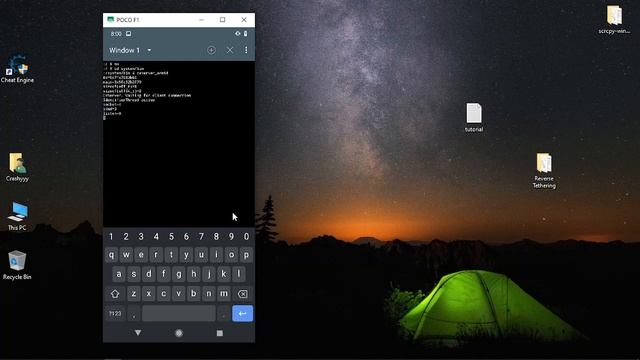
Task: Click inside the black terminal output area
Action: point(179,144)
